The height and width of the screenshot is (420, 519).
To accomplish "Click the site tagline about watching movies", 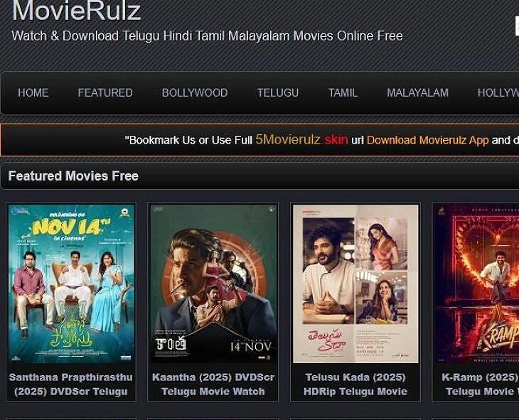I will tap(207, 36).
